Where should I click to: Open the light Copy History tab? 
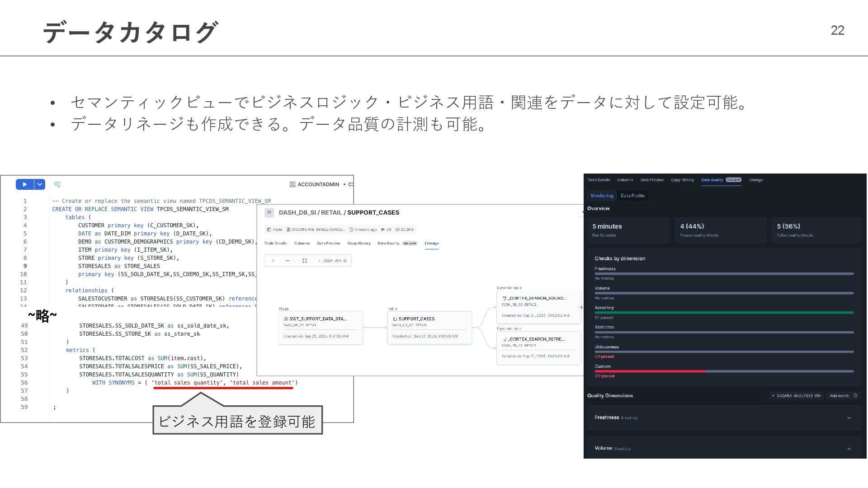[x=359, y=244]
